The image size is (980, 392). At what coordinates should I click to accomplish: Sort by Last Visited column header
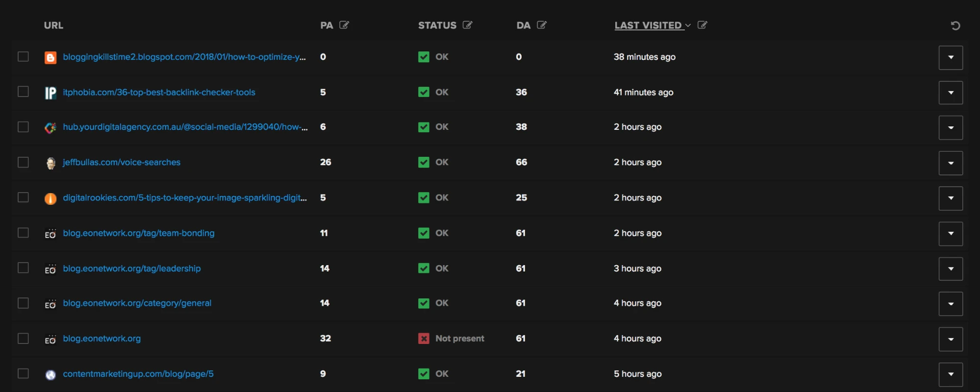648,25
